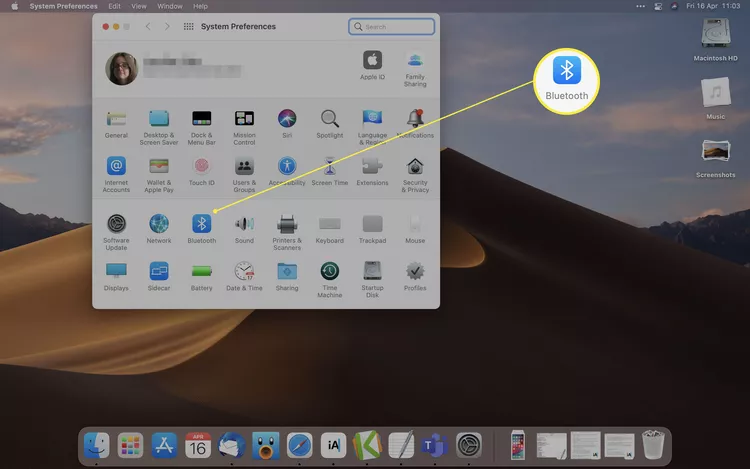Open Calendar from the Dock
750x469 pixels.
(198, 446)
